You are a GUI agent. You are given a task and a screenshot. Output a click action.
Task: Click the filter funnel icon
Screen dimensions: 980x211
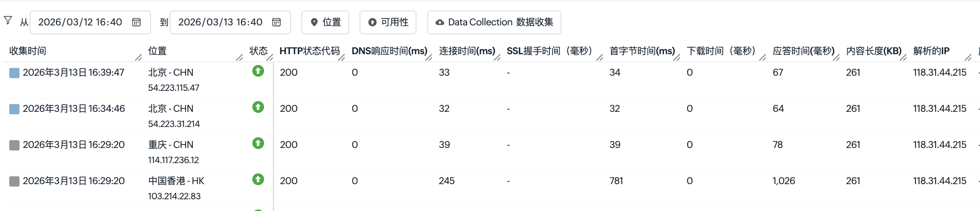click(8, 21)
